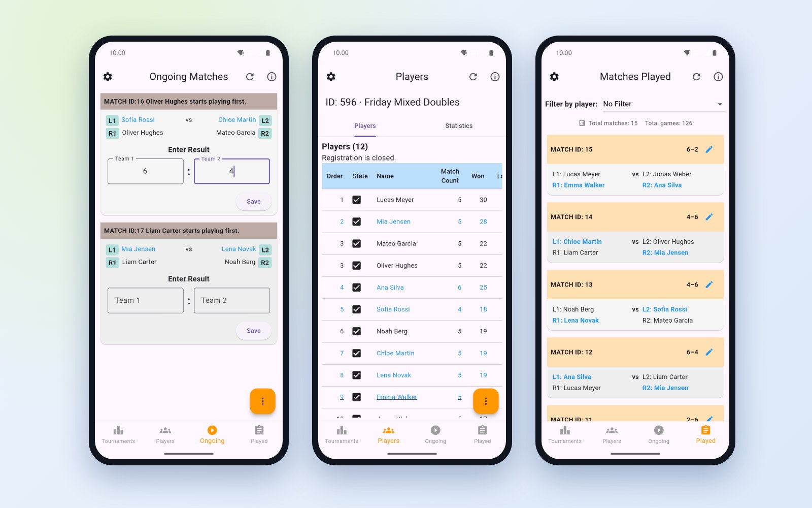The image size is (812, 508).
Task: Uncheck state checkbox for Sofia Rossi
Action: (357, 309)
